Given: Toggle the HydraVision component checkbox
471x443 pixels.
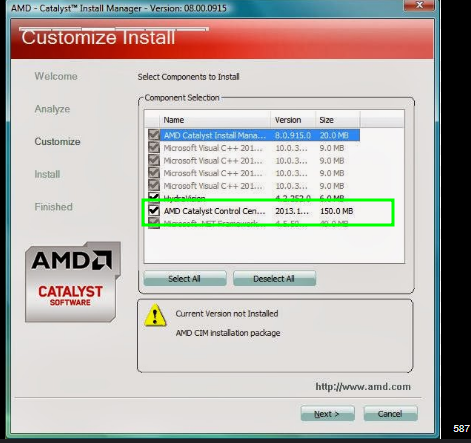Looking at the screenshot, I should 154,197.
